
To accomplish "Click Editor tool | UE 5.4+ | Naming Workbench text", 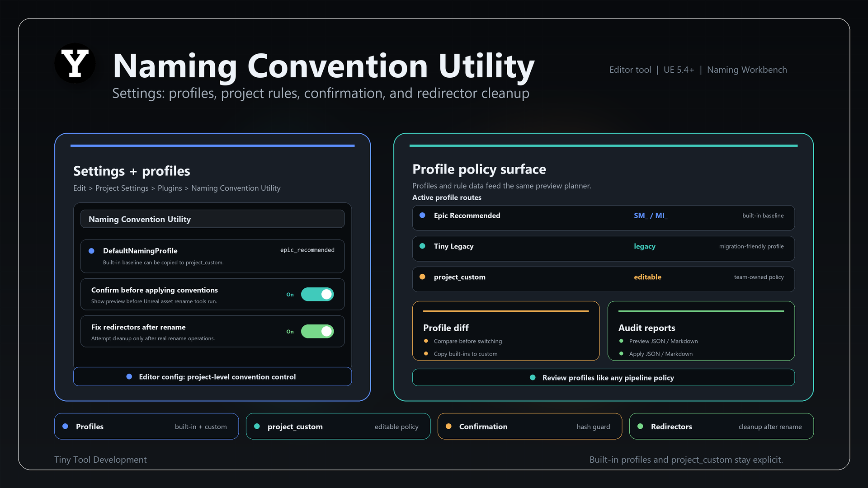I will pos(698,70).
